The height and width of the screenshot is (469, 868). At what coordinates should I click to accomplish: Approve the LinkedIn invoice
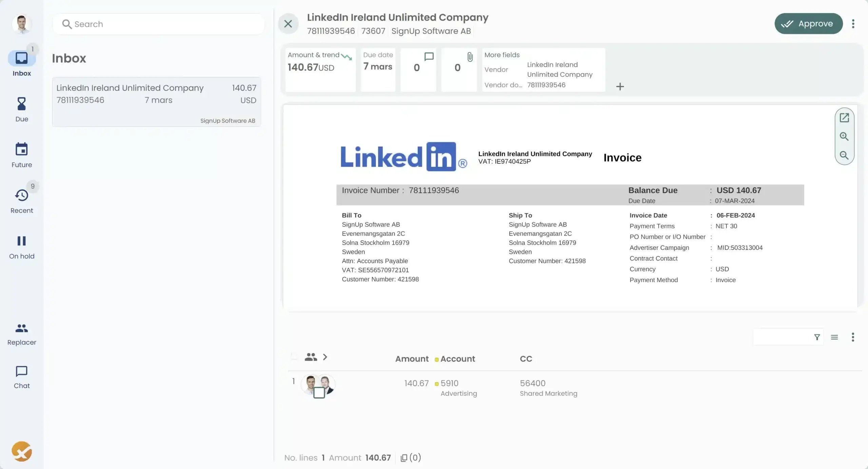pyautogui.click(x=808, y=23)
